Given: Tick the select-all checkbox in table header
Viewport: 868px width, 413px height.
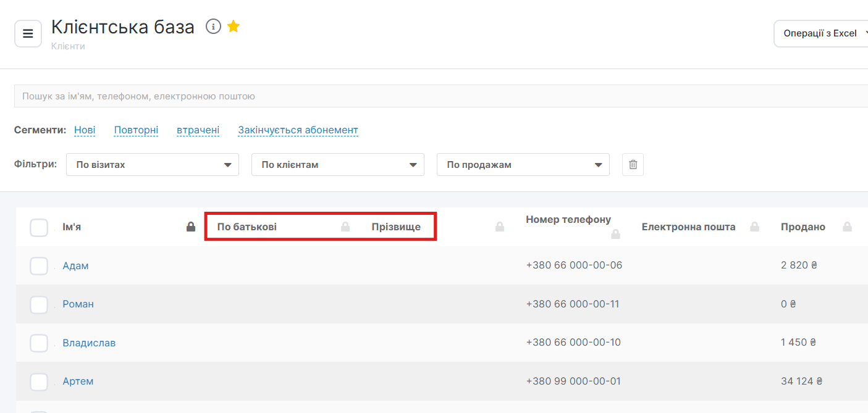Looking at the screenshot, I should (39, 227).
